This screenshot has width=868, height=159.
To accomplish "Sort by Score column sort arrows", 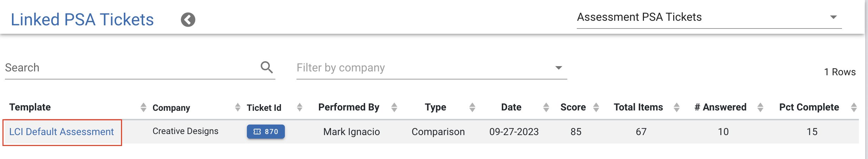I will [x=596, y=107].
